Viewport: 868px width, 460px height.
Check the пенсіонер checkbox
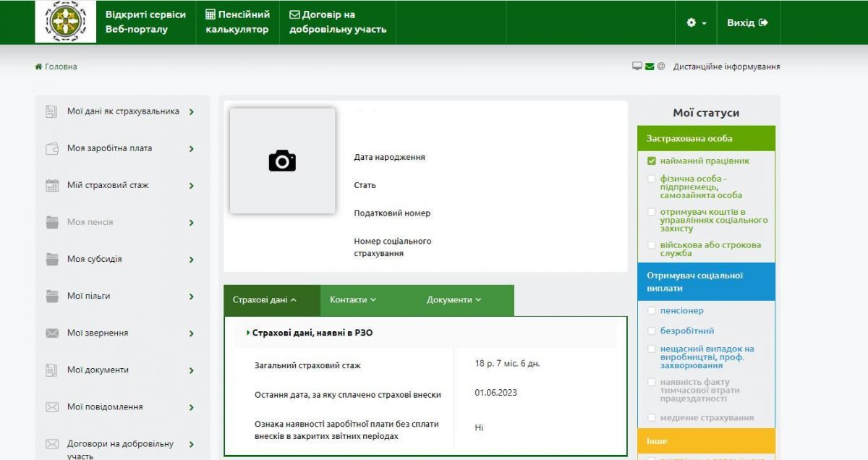coord(651,311)
